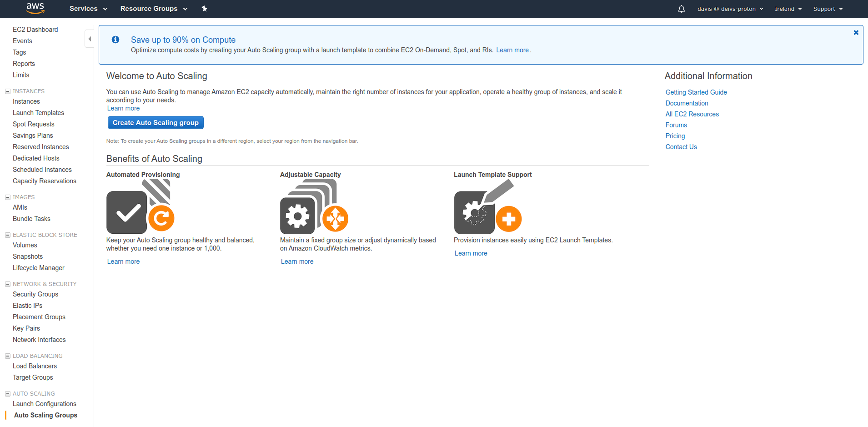Screen dimensions: 868x427
Task: Click the Automated Provisioning illustration
Action: pyautogui.click(x=140, y=206)
